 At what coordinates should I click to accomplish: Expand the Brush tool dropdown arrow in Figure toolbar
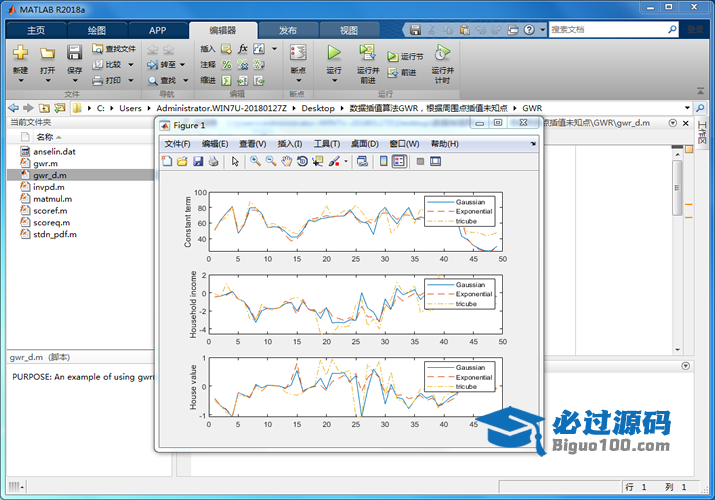point(346,161)
